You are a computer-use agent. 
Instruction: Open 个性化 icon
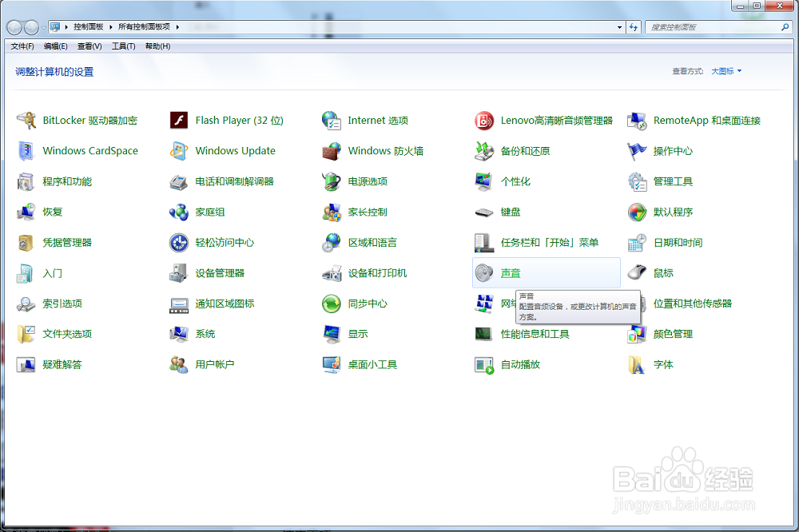click(484, 182)
